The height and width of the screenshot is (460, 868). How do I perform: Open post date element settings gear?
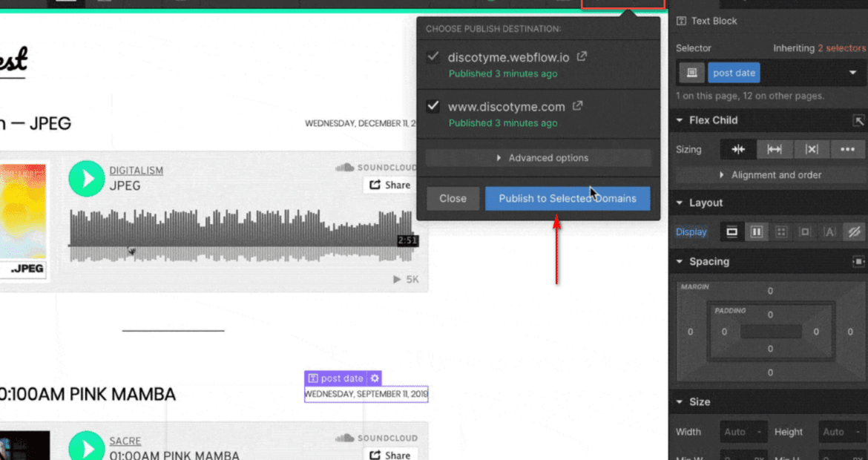375,378
